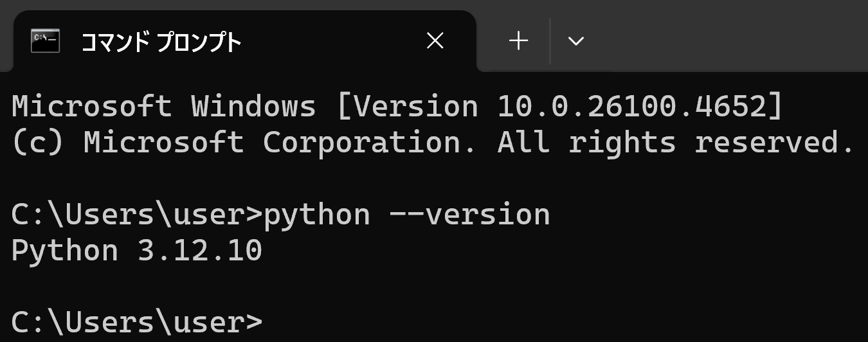Close the コマンド プロンプト tab
Screen dimensions: 868x342
(435, 41)
